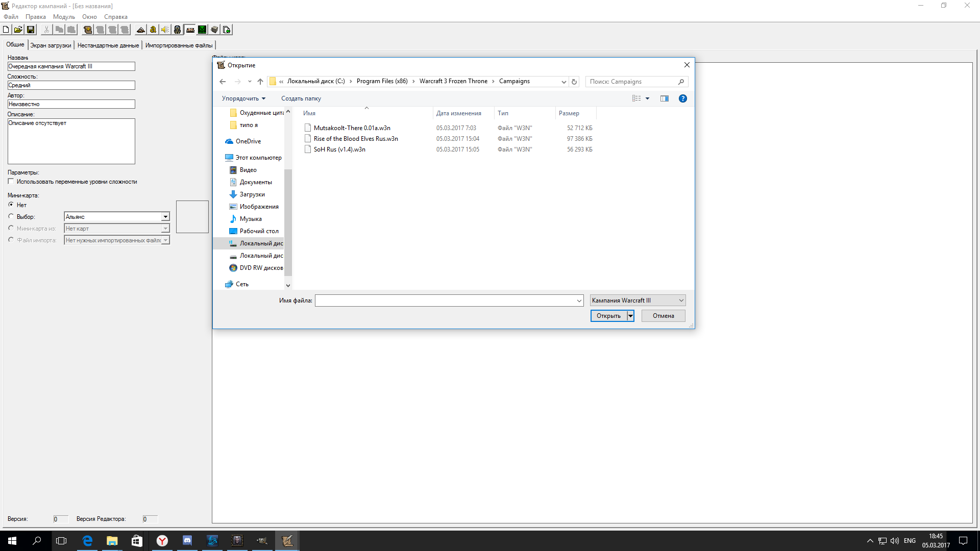Open the Terrain Editor mountain icon
980x551 pixels.
[141, 30]
